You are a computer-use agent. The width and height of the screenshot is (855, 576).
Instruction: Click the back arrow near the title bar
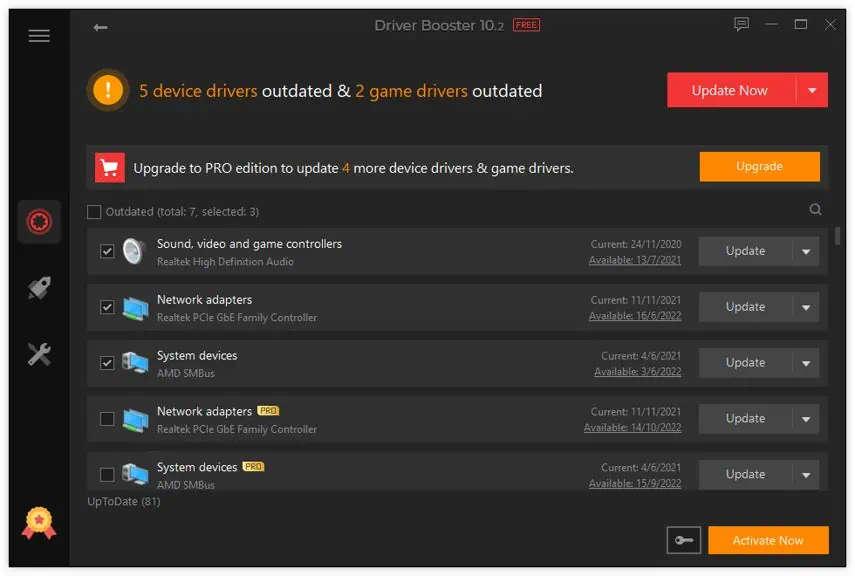[100, 28]
